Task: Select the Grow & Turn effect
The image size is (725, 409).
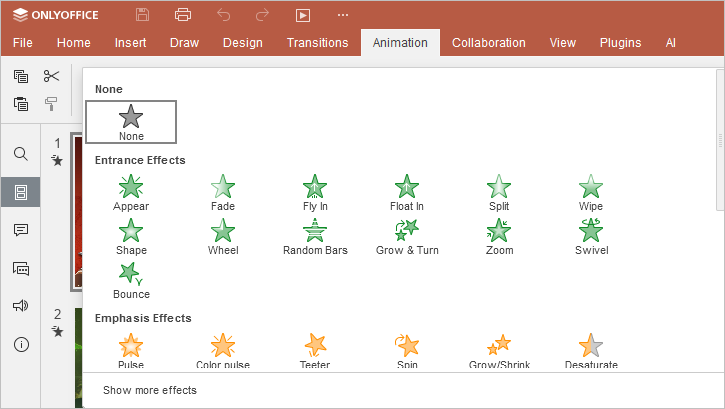Action: 407,237
